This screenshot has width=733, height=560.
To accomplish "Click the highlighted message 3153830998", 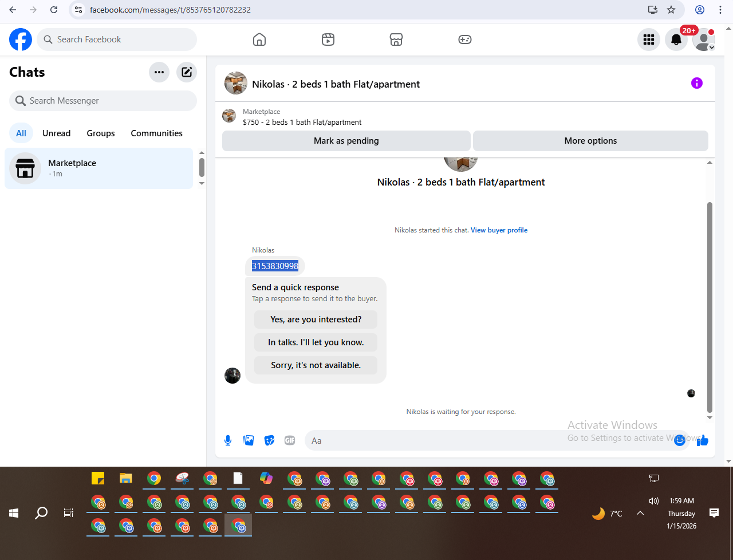I will pyautogui.click(x=275, y=266).
